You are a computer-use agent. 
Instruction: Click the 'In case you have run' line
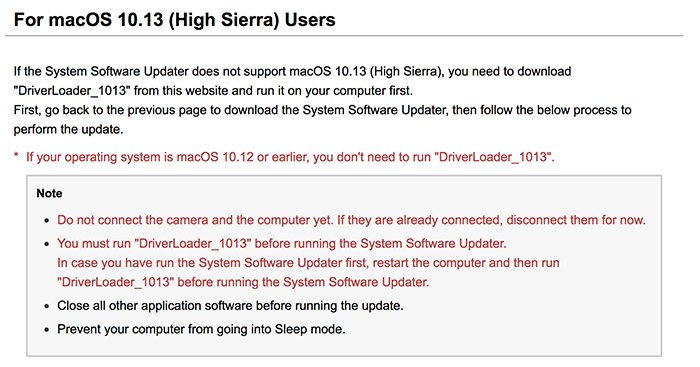pyautogui.click(x=308, y=263)
